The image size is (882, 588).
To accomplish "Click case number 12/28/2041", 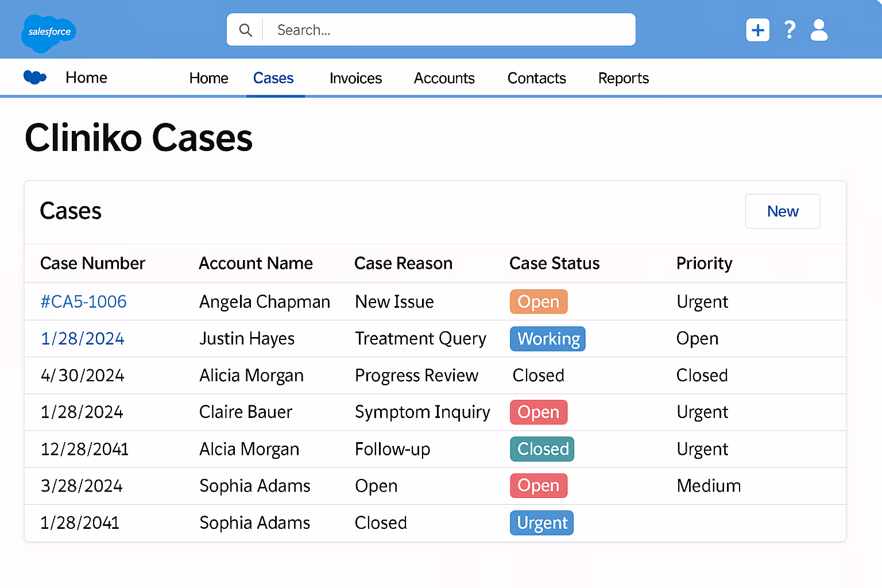I will pos(84,448).
